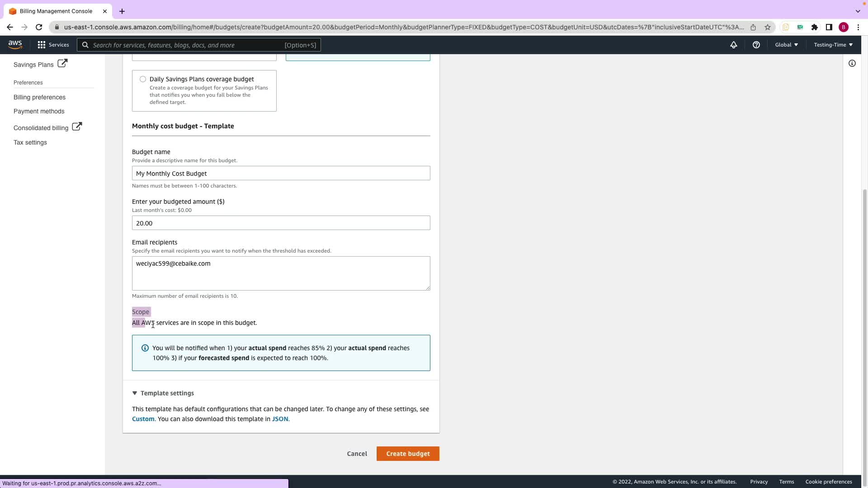This screenshot has height=488, width=868.
Task: Open the help question mark icon
Action: [x=756, y=45]
